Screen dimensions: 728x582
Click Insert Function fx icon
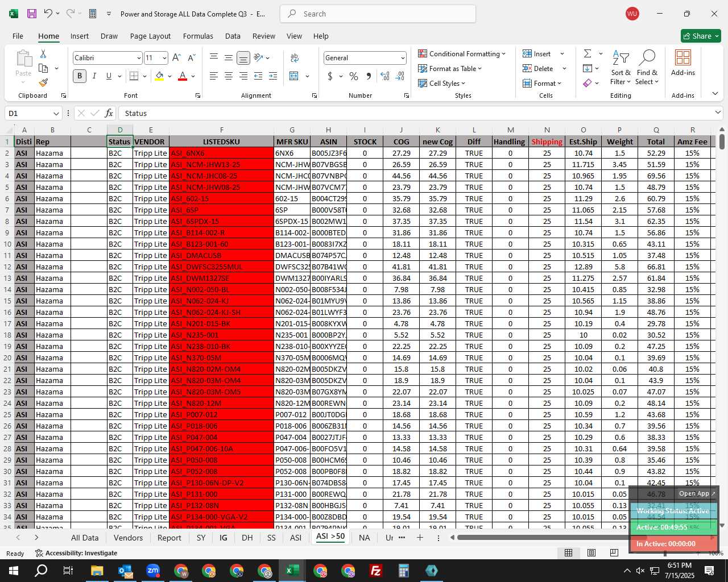click(x=109, y=113)
